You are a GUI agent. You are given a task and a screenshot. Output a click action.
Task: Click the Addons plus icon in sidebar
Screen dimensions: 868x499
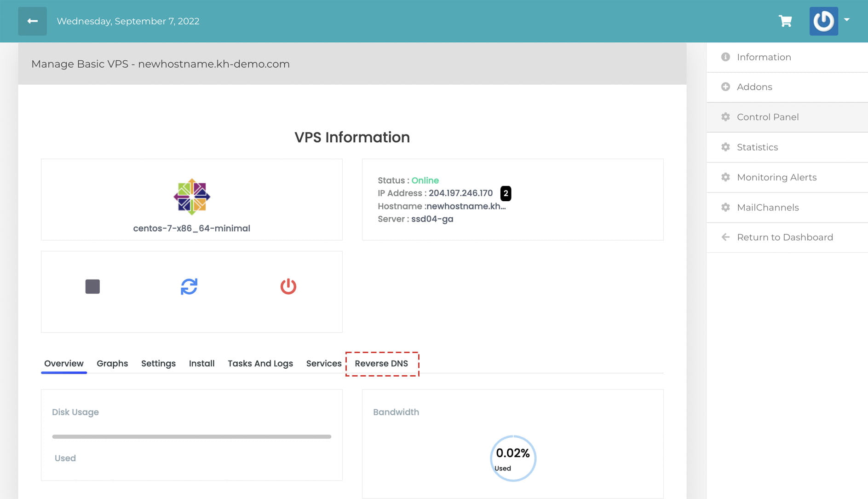(725, 87)
